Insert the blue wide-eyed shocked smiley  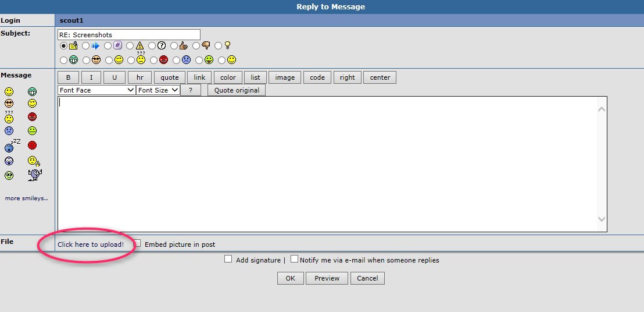point(9,161)
